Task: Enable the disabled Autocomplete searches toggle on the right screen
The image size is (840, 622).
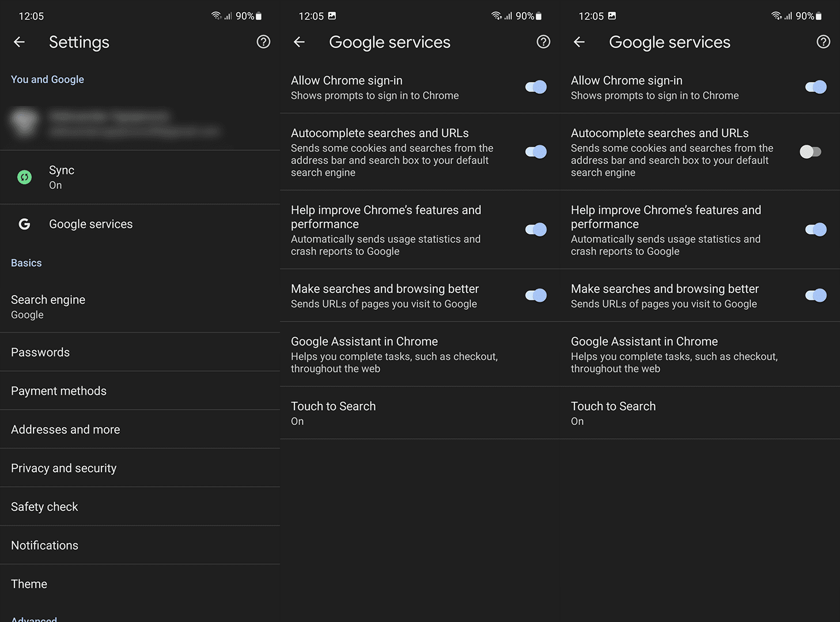Action: [x=811, y=152]
